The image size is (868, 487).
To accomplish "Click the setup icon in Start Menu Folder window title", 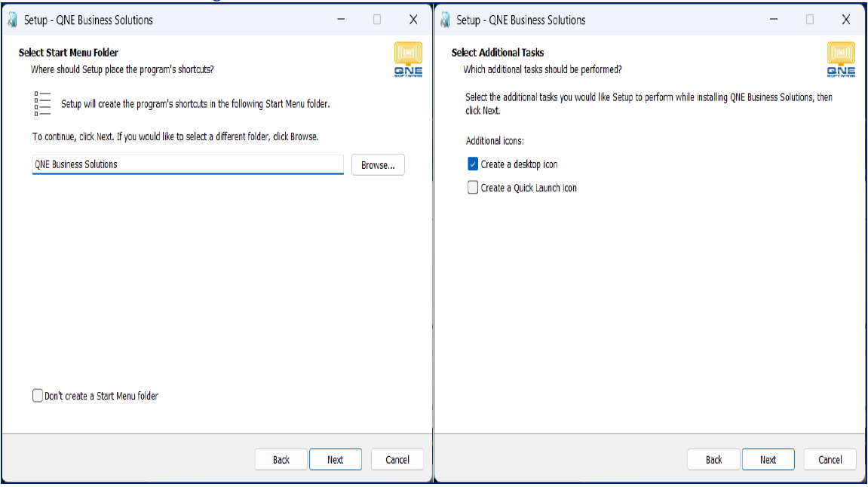I will tap(12, 20).
